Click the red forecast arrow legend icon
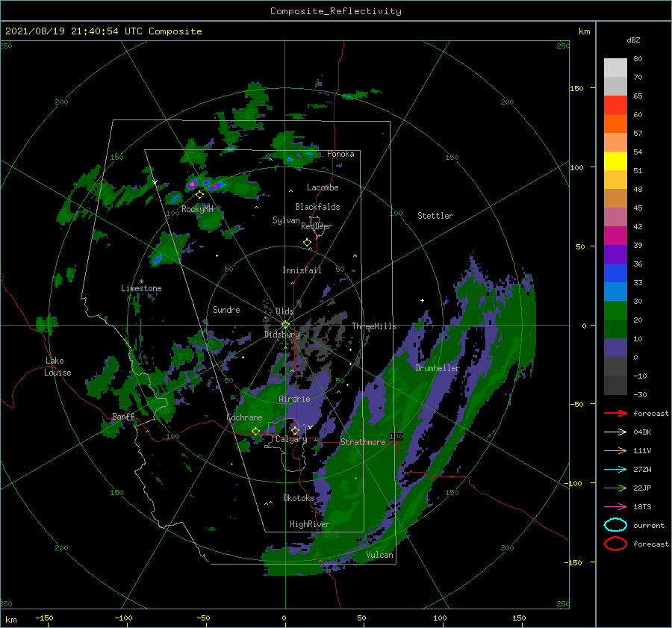Viewport: 672px width, 628px height. tap(615, 413)
